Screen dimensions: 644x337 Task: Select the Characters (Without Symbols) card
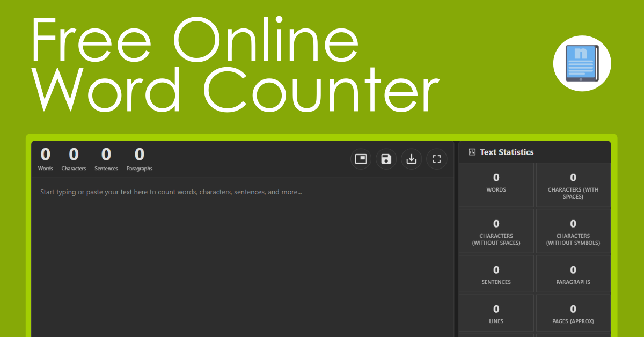573,231
